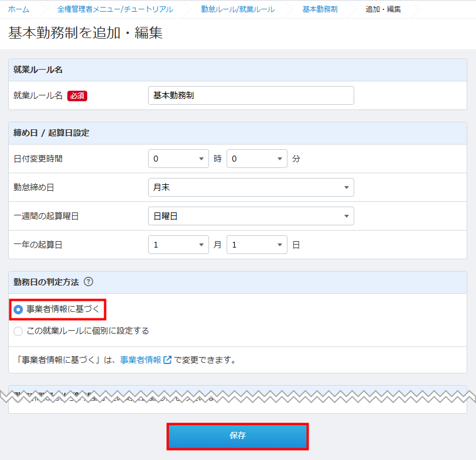Open the 一年の起算日 month dropdown

coord(179,245)
